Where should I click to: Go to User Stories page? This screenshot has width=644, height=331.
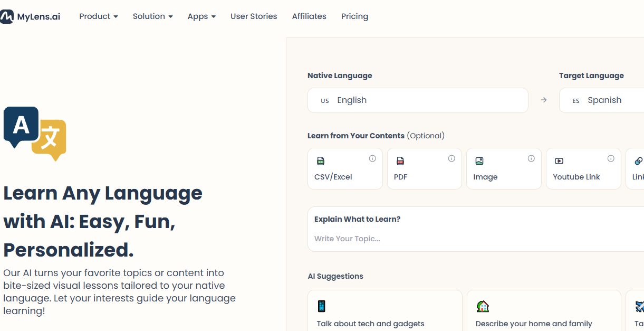(x=254, y=16)
